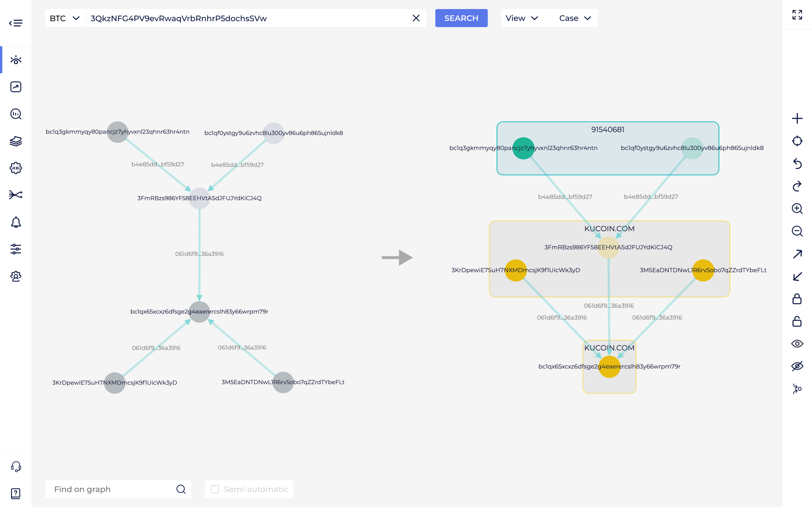Open notifications via the bell icon
The width and height of the screenshot is (812, 508).
pos(16,222)
